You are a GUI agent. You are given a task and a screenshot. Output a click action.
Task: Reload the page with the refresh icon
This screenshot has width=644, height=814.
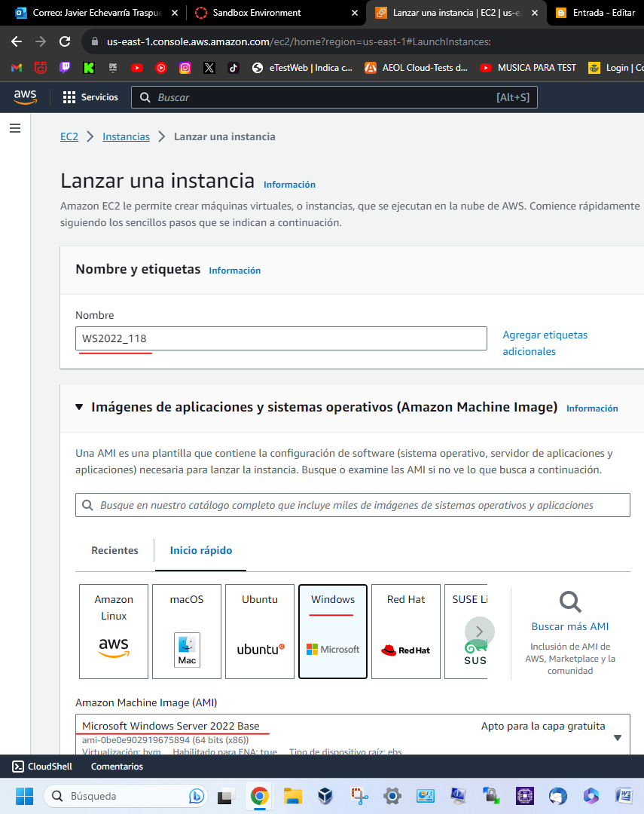[x=65, y=41]
